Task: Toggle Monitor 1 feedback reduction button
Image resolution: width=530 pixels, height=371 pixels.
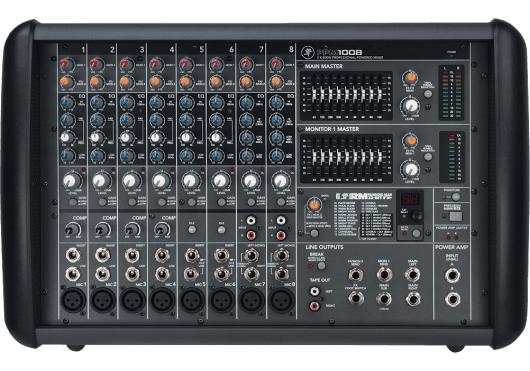Action: [428, 157]
